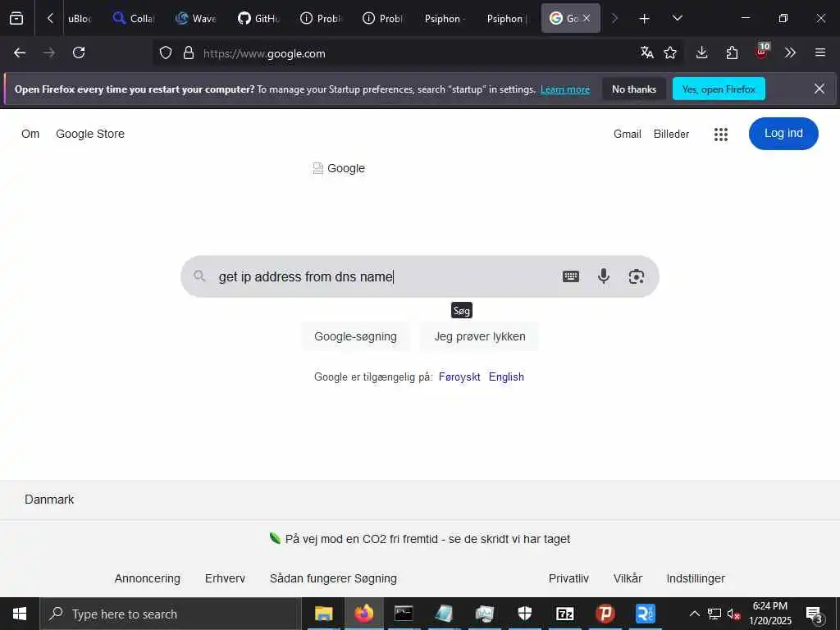This screenshot has height=630, width=840.
Task: Open Indstillinger footer menu
Action: coord(696,578)
